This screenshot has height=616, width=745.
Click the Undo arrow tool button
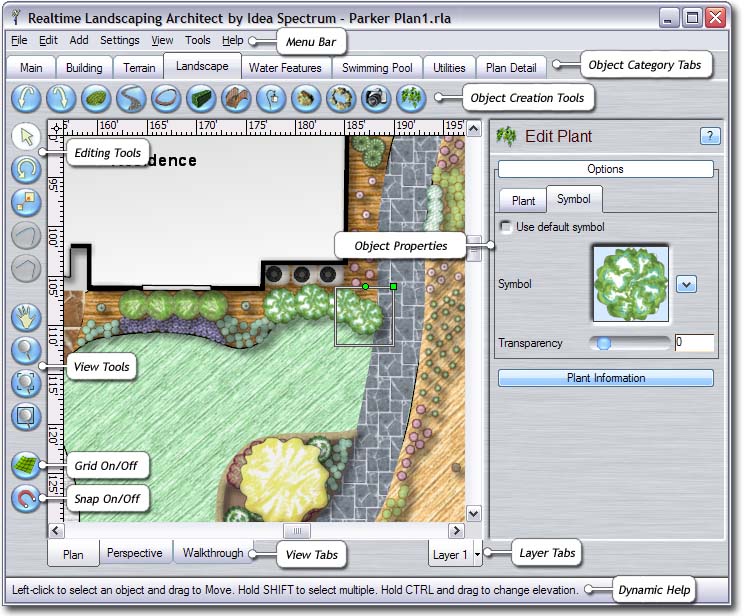(26, 98)
